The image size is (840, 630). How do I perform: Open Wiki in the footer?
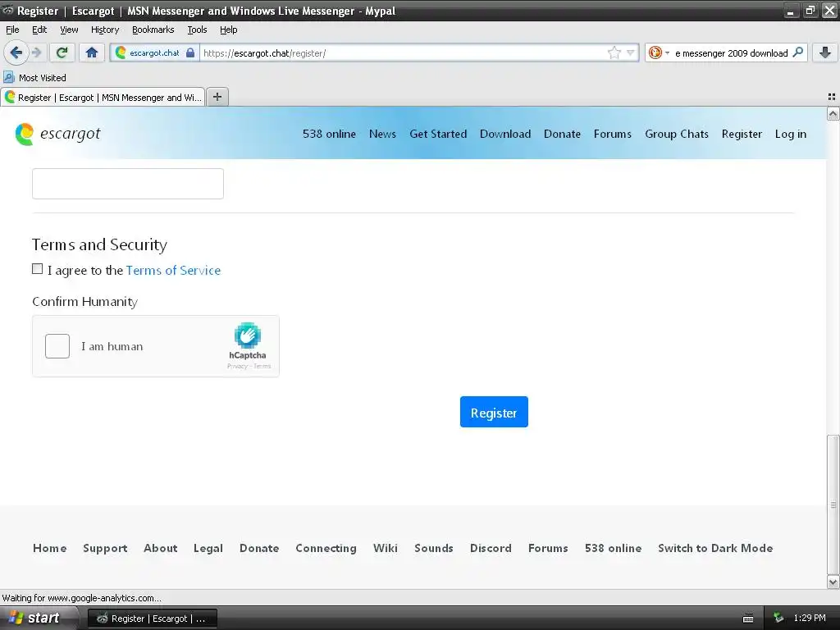click(x=386, y=548)
